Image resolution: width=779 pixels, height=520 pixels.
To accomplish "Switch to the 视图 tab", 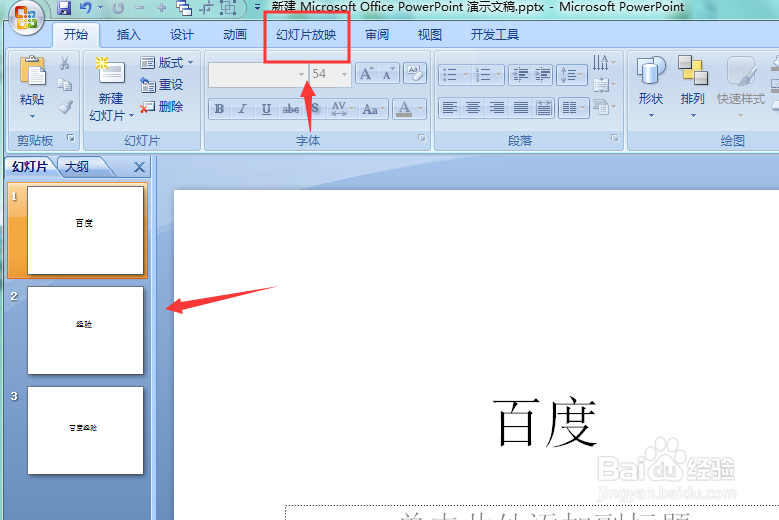I will (x=430, y=35).
